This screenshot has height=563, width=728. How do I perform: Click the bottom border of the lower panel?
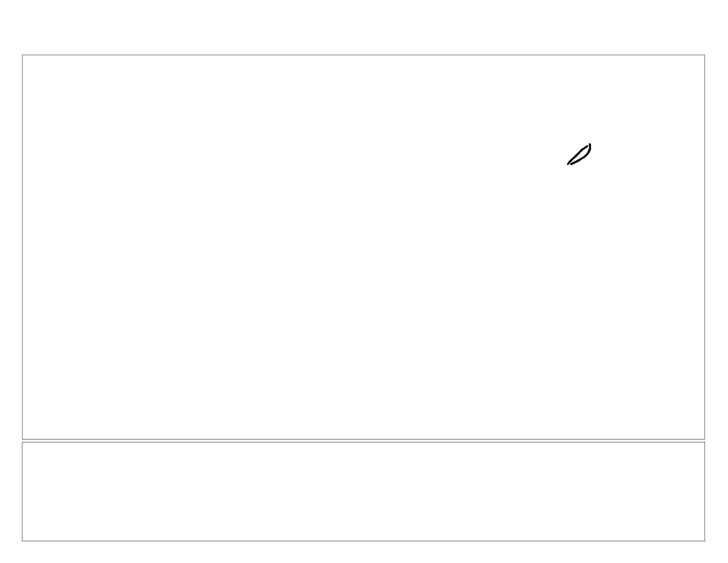click(x=363, y=541)
